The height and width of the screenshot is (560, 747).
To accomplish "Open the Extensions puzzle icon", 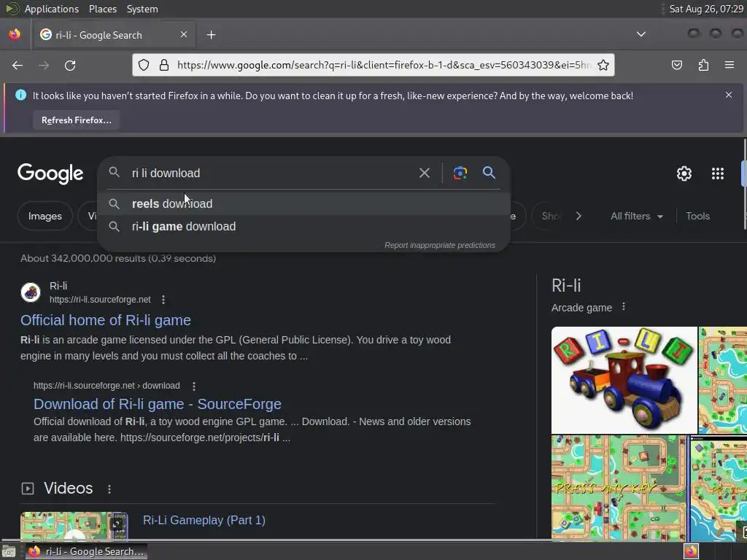I will coord(703,65).
